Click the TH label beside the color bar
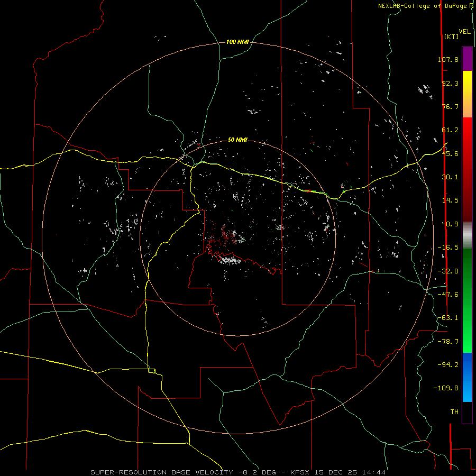Viewport: 476px width, 476px height. [x=454, y=412]
